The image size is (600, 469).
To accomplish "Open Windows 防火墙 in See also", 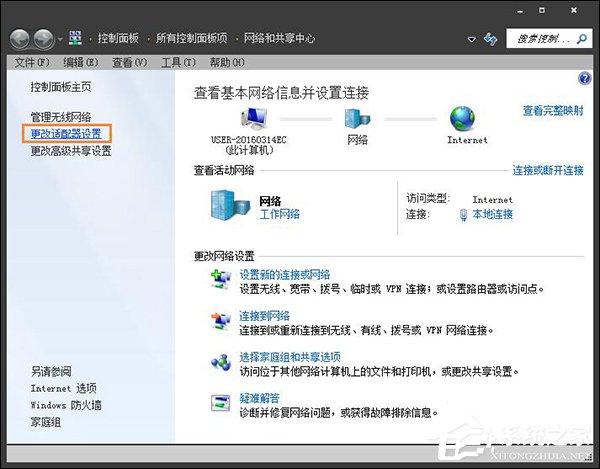I will coord(66,405).
